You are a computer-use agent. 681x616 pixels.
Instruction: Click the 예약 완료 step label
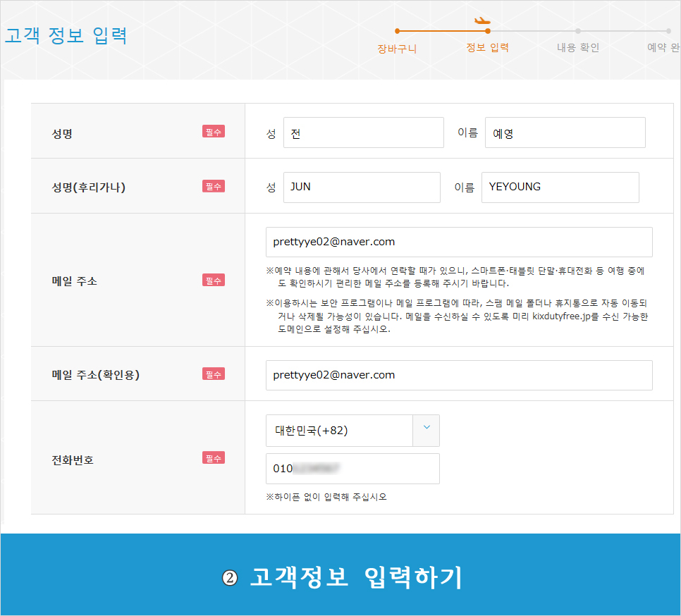[663, 48]
